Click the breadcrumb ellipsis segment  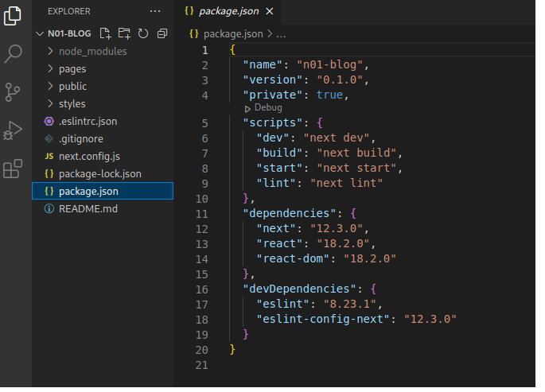[x=281, y=34]
